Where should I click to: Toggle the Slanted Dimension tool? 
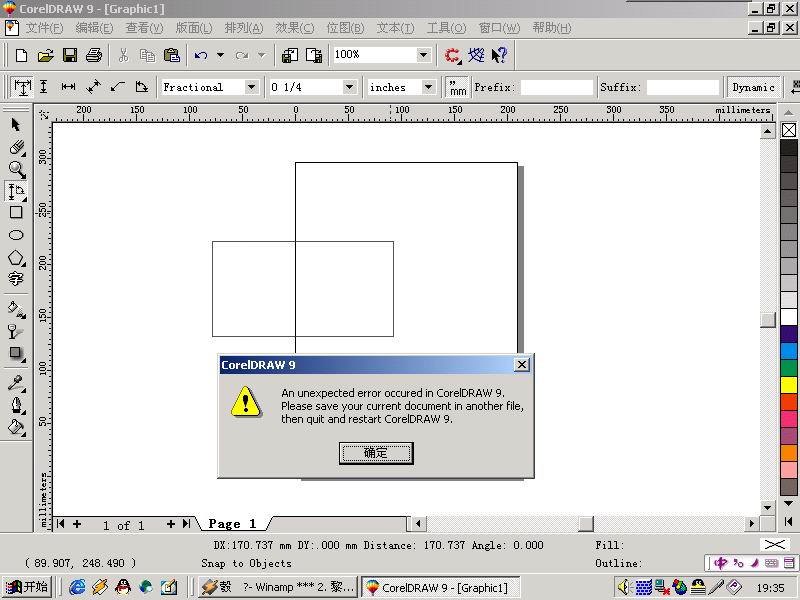click(93, 87)
